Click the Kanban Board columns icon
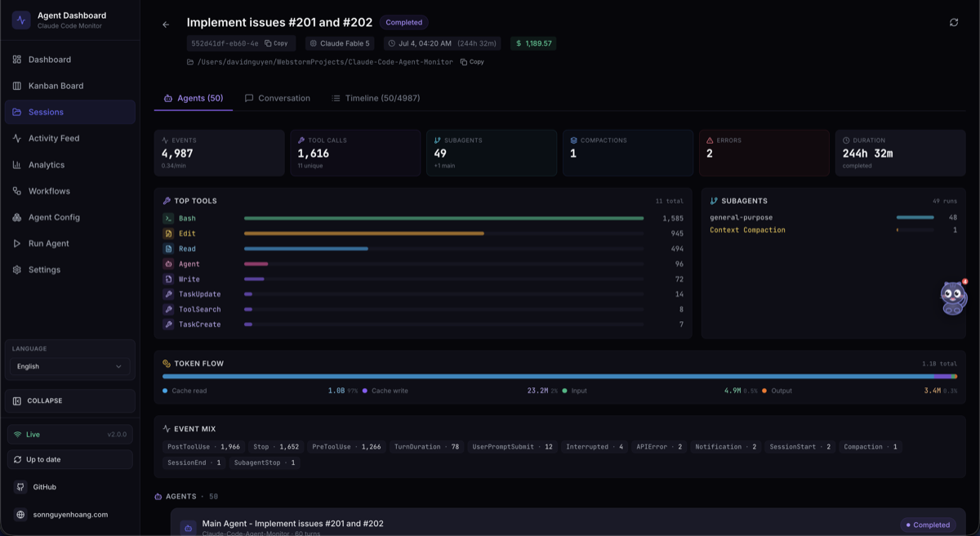 point(16,86)
